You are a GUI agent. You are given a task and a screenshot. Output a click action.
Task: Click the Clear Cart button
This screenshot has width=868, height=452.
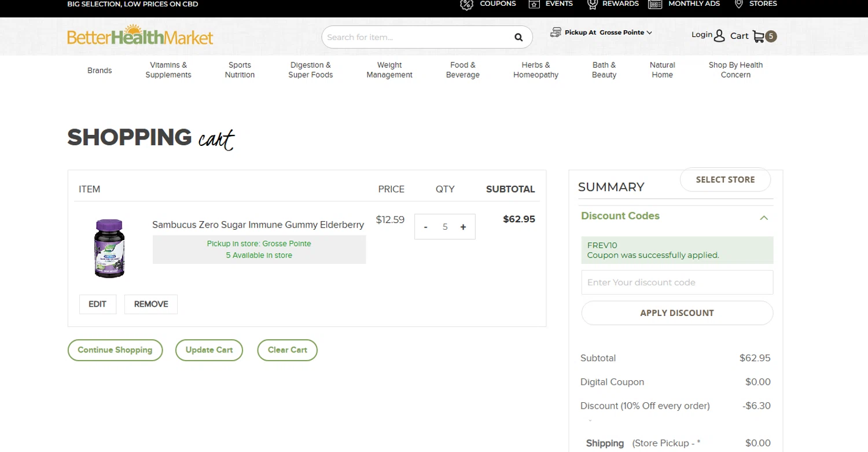tap(288, 350)
